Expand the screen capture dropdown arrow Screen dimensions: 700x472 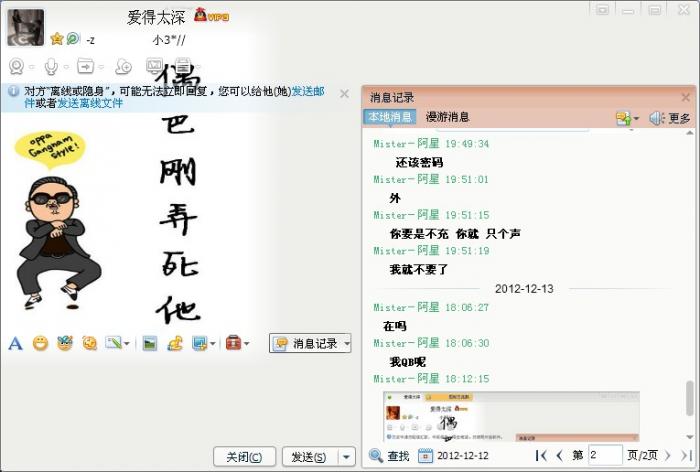click(212, 344)
